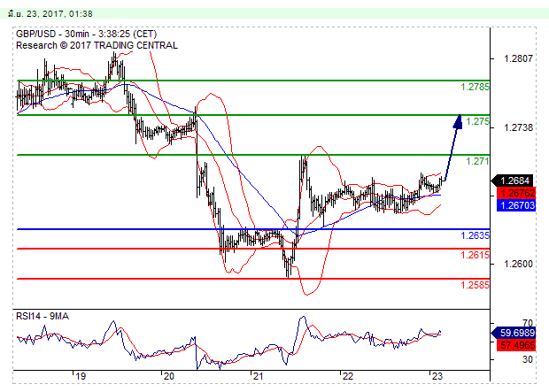
Task: Click the 21 date axis label
Action: (x=258, y=376)
